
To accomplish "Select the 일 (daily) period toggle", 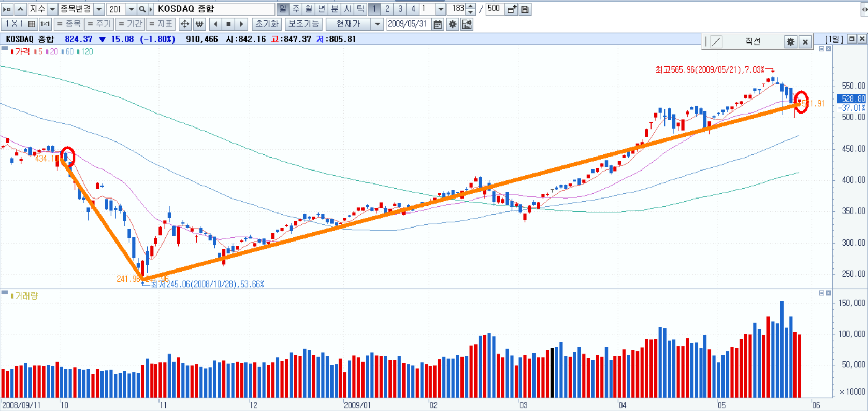I will point(283,9).
